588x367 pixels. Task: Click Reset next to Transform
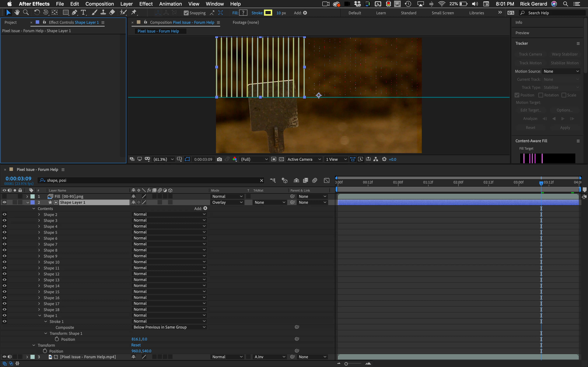(136, 345)
